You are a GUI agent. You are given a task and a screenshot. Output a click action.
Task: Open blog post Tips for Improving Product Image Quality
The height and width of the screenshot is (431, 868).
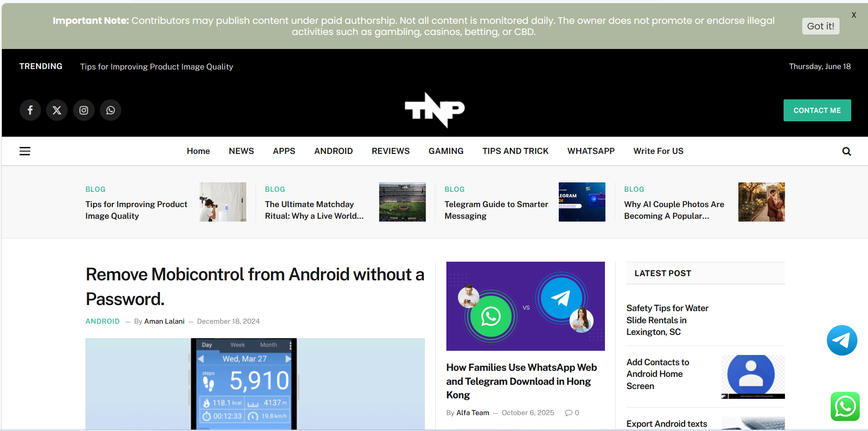click(x=136, y=210)
